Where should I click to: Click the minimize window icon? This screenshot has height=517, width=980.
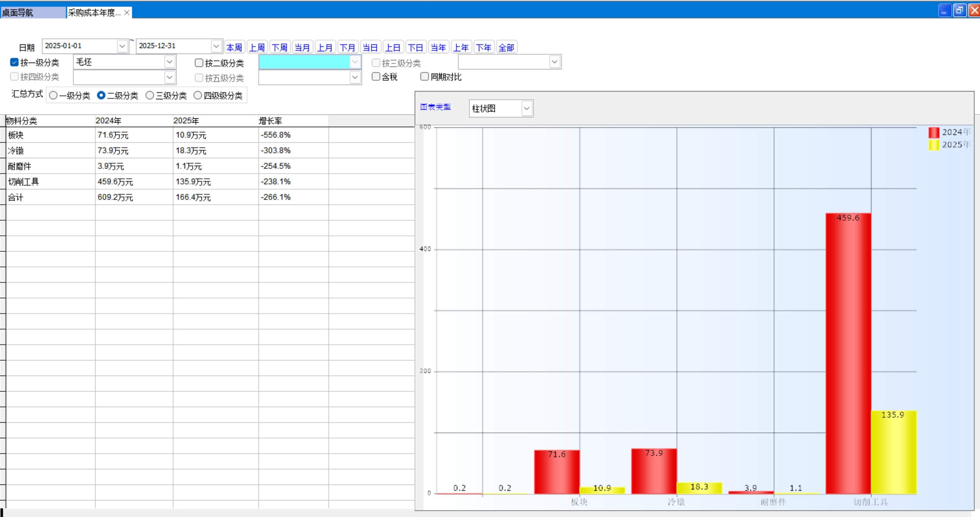coord(944,10)
